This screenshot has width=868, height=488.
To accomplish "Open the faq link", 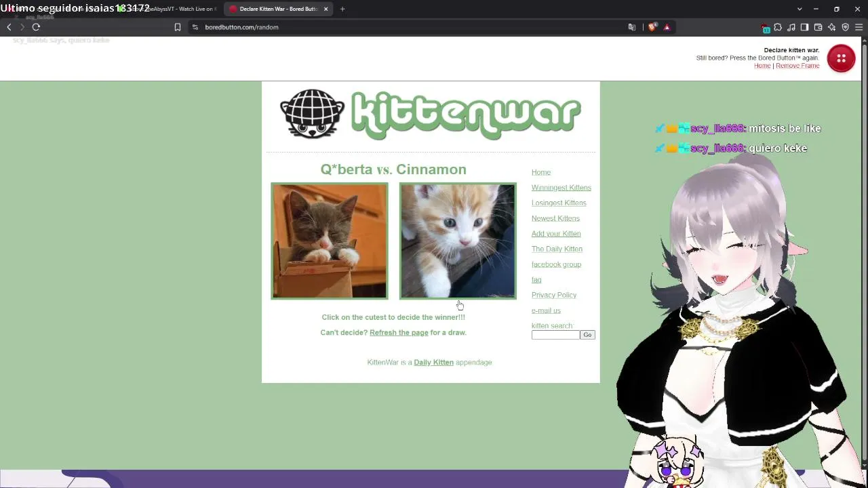I will pos(536,280).
